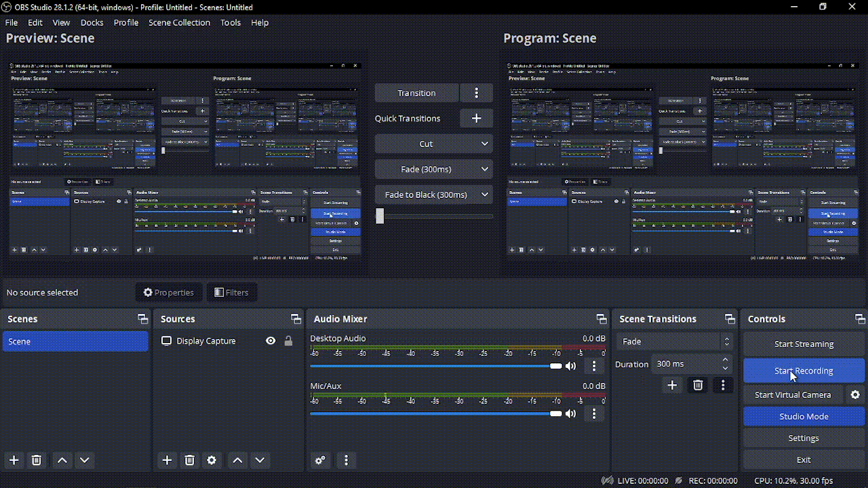
Task: Mute Mic/Aux speaker icon
Action: (571, 413)
